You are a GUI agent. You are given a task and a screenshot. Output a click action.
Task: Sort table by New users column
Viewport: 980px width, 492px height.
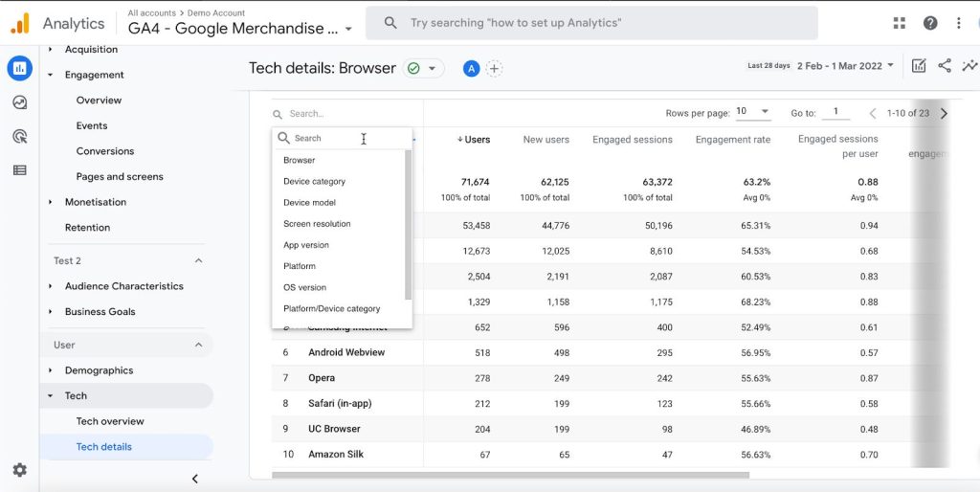[546, 140]
